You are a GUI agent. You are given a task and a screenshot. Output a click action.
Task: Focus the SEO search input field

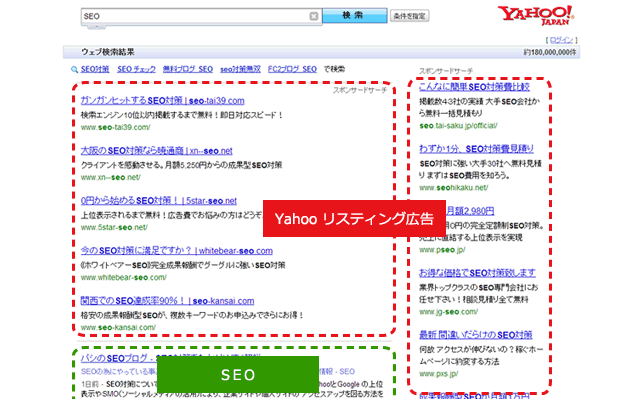(x=196, y=16)
